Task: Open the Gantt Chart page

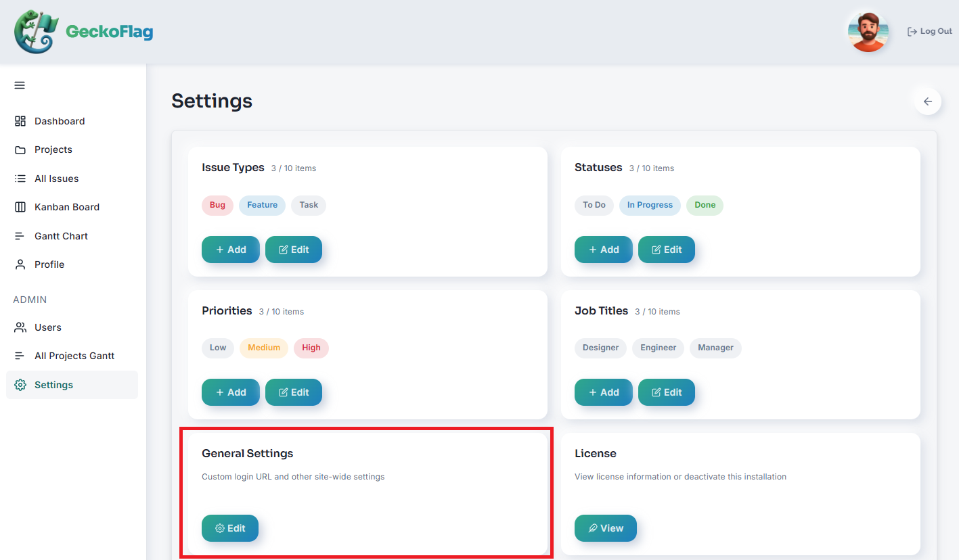Action: pos(72,236)
